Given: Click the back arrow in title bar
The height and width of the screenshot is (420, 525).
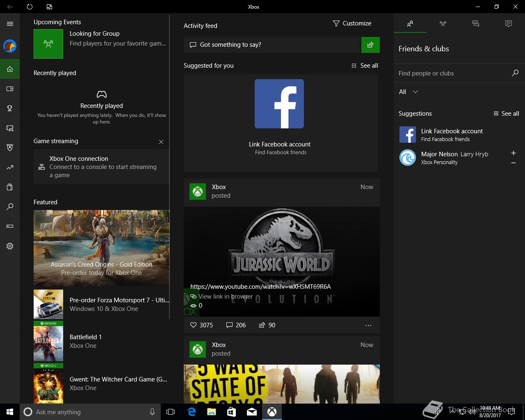Looking at the screenshot, I should coord(10,7).
